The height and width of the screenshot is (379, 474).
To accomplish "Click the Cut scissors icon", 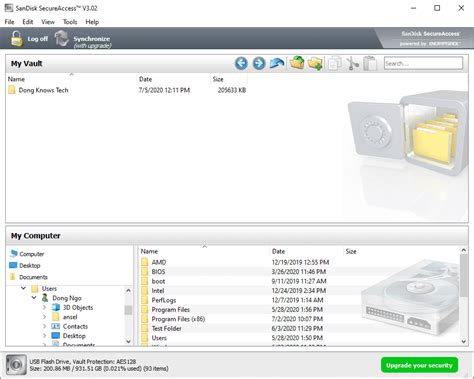I will coord(352,63).
